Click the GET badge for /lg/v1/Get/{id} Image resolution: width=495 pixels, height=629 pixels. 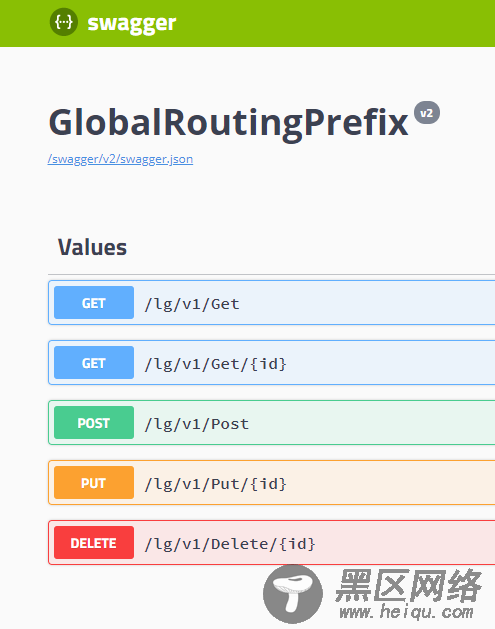[94, 363]
